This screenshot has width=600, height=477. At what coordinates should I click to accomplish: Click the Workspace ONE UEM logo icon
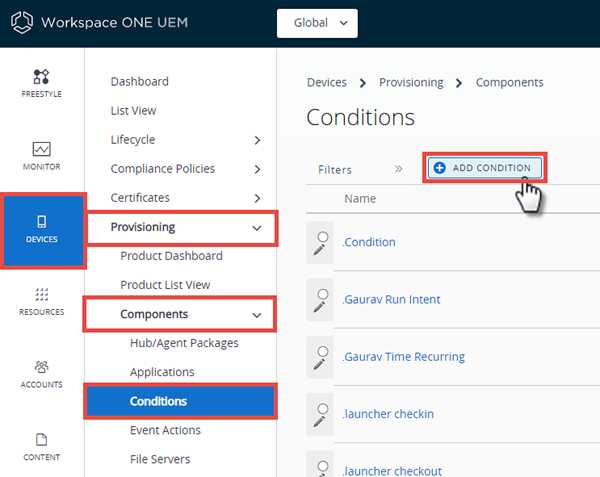click(x=22, y=22)
